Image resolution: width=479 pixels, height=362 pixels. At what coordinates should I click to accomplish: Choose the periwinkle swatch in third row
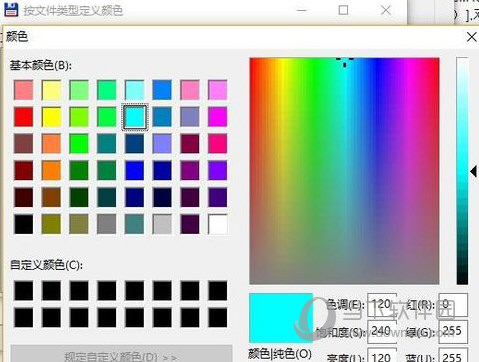pos(162,144)
